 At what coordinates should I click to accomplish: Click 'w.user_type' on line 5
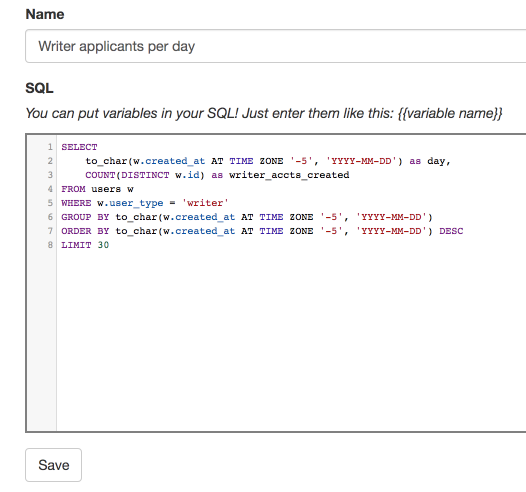pyautogui.click(x=130, y=203)
